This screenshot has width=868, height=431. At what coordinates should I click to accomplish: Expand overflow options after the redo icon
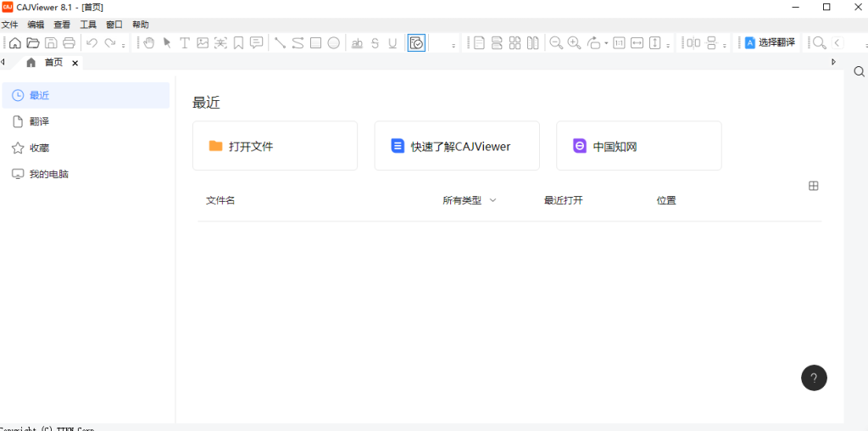click(x=123, y=46)
